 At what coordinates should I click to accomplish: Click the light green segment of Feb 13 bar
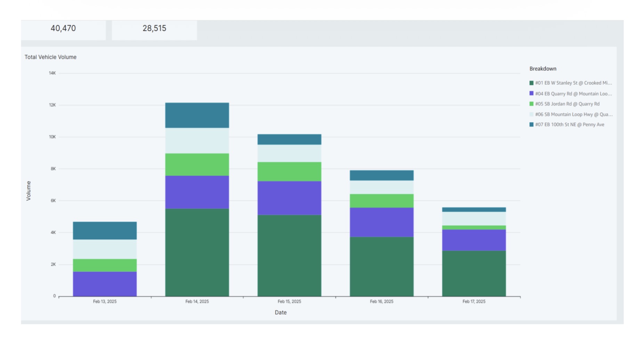click(x=105, y=265)
